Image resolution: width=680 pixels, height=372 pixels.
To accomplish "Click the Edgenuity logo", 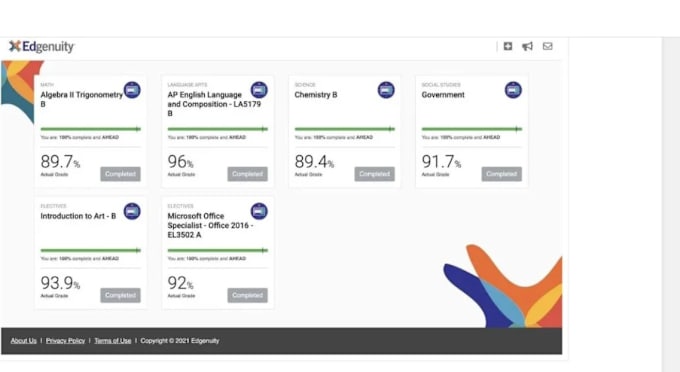I will 42,46.
